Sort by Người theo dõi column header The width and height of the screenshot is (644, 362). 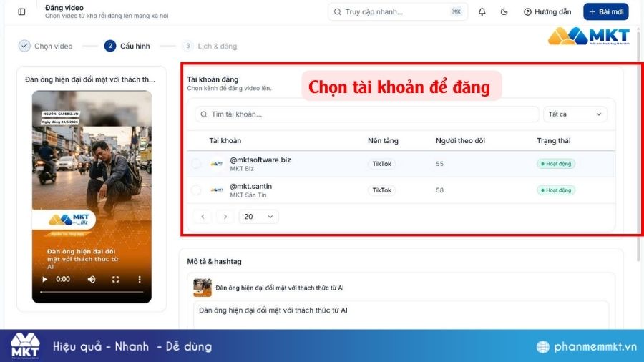point(460,141)
